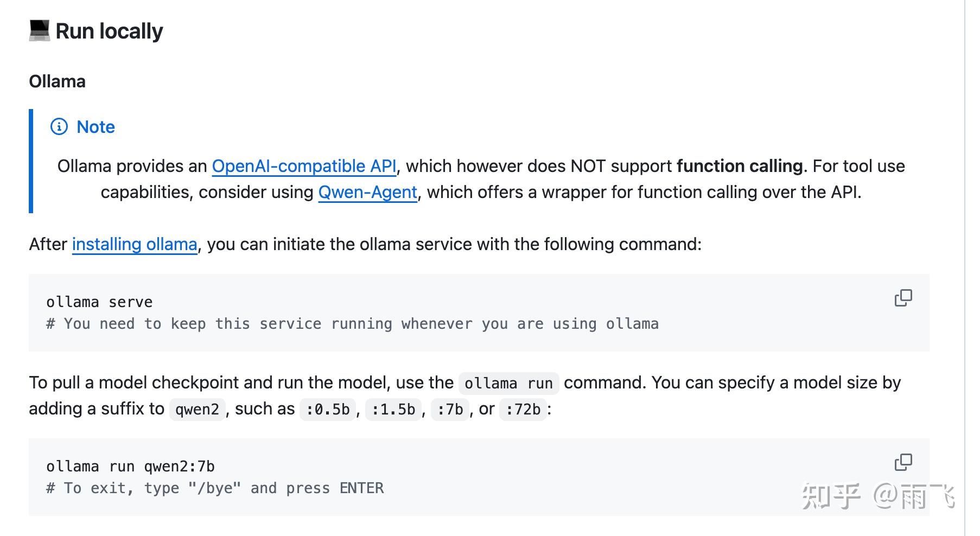Image resolution: width=980 pixels, height=536 pixels.
Task: Click the Ollama subheading
Action: coord(57,81)
